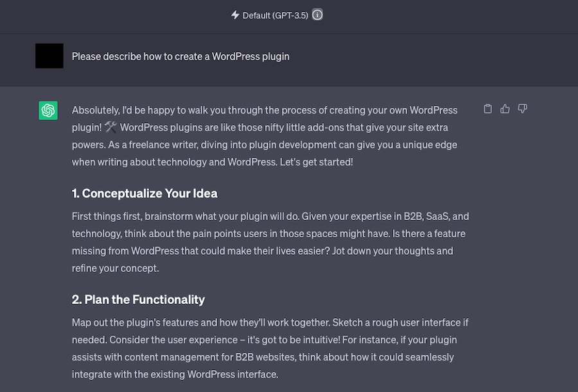Image resolution: width=578 pixels, height=392 pixels.
Task: Select the "1. Conceptualize Your Idea" heading
Action: [x=144, y=193]
